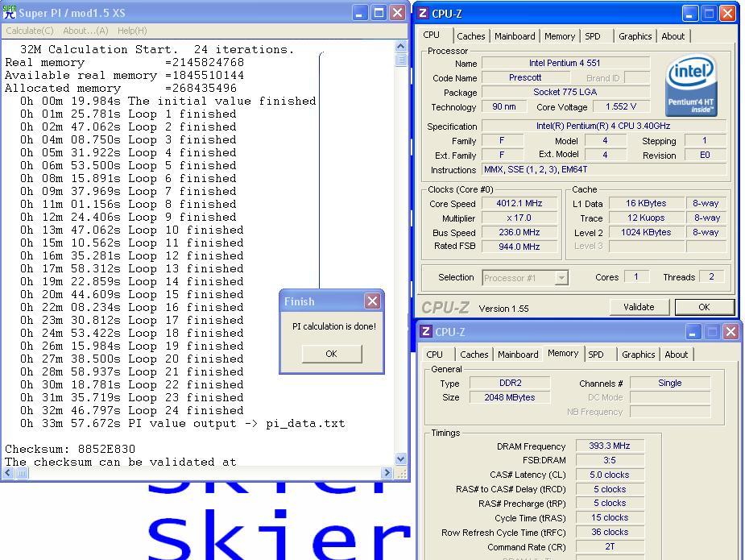The image size is (745, 560).
Task: Click the Intel Pentium 4 HT logo badge
Action: pyautogui.click(x=690, y=85)
